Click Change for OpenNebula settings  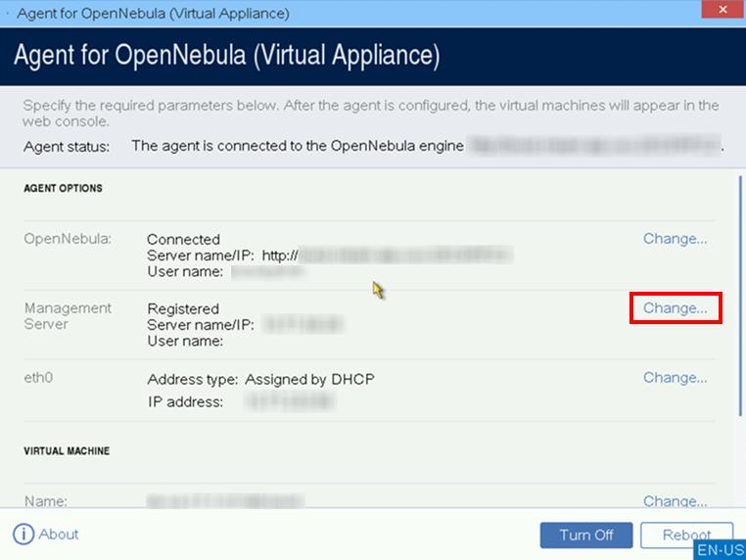point(675,238)
